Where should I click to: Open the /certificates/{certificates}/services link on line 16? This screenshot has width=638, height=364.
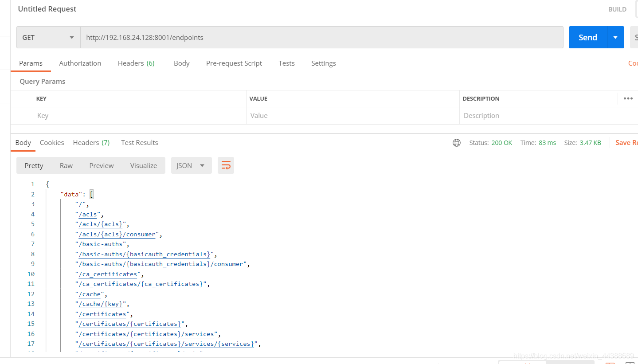tap(146, 334)
